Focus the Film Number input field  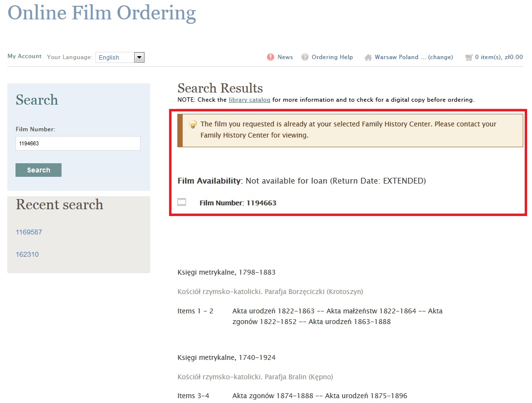tap(78, 143)
